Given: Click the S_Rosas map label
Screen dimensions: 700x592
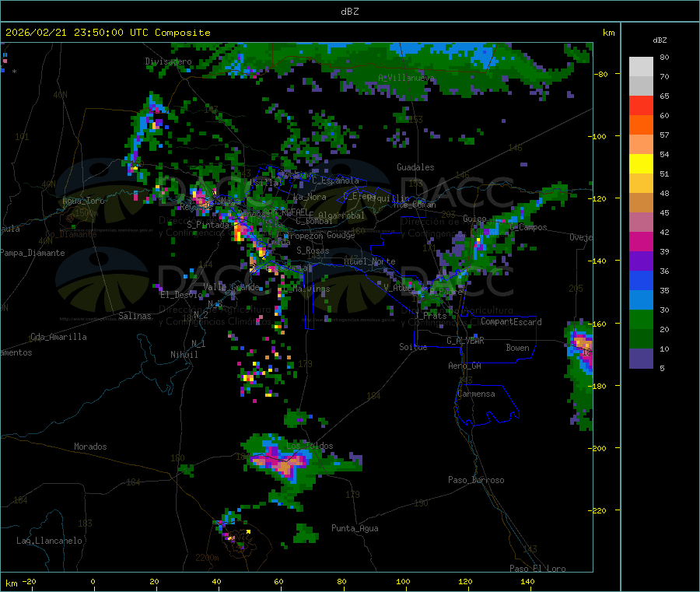Looking at the screenshot, I should click(x=313, y=250).
